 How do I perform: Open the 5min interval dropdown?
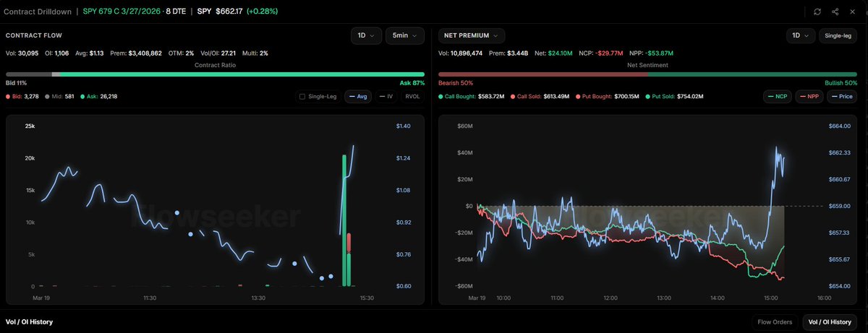point(404,35)
